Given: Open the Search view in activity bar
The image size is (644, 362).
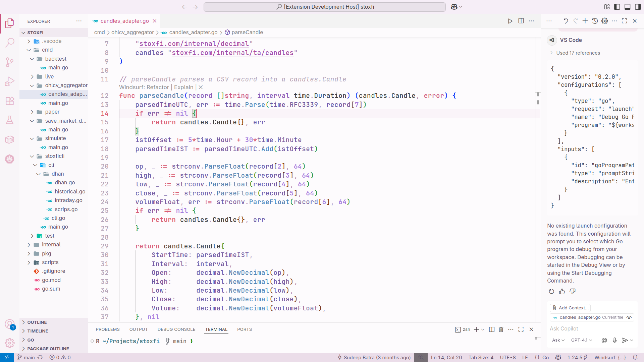Looking at the screenshot, I should pyautogui.click(x=10, y=43).
